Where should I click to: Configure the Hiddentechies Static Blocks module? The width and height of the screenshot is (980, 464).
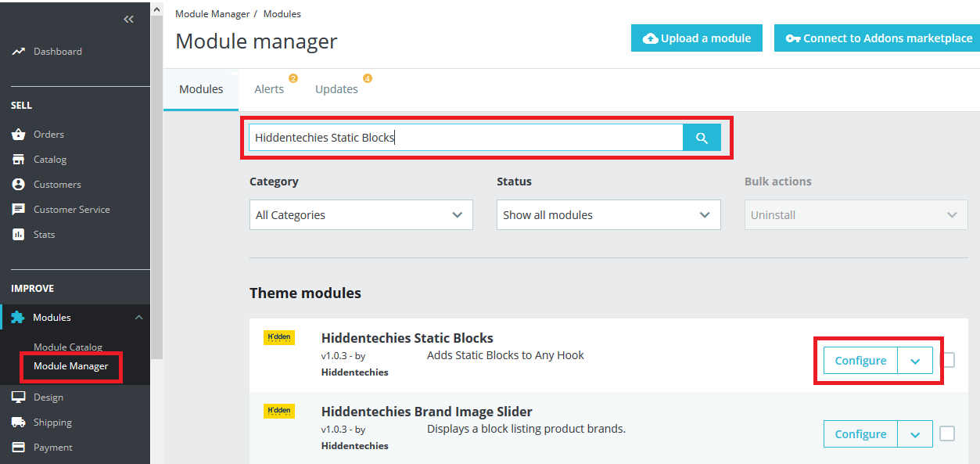[x=860, y=360]
